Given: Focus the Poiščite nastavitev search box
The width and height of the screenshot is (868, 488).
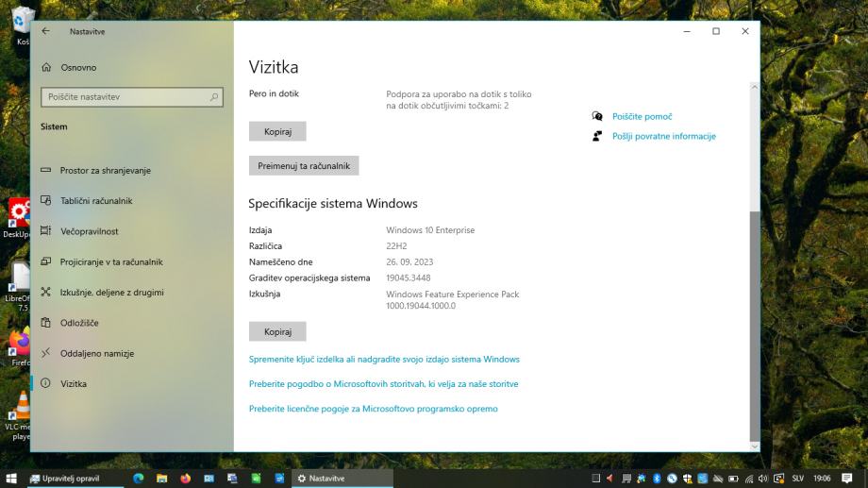Looking at the screenshot, I should 132,97.
